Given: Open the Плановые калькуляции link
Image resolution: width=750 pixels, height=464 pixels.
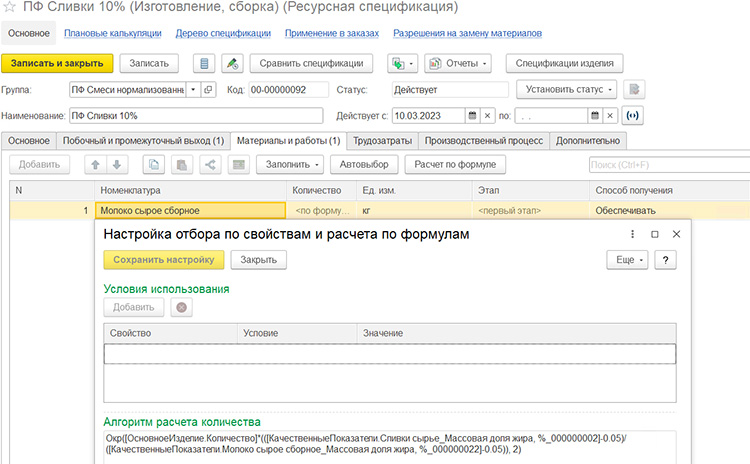Looking at the screenshot, I should [x=113, y=33].
